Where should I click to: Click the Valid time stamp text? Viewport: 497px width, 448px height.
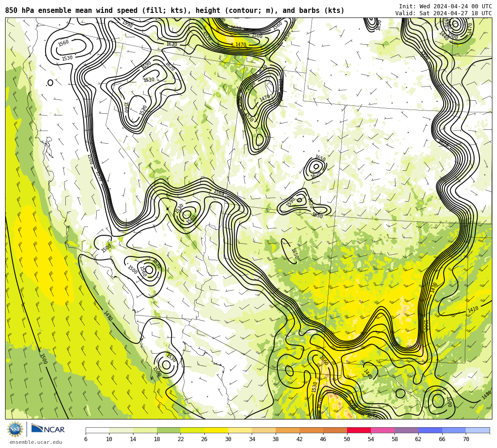[x=444, y=13]
